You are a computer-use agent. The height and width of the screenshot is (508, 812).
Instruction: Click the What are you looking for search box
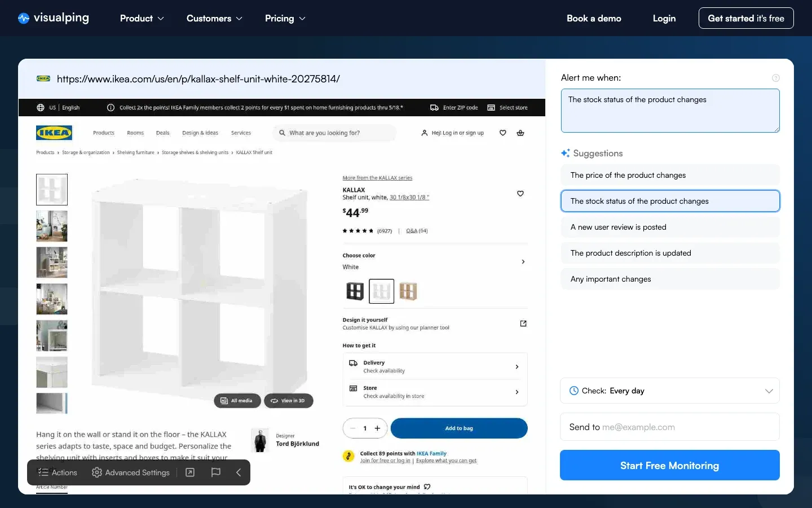334,133
